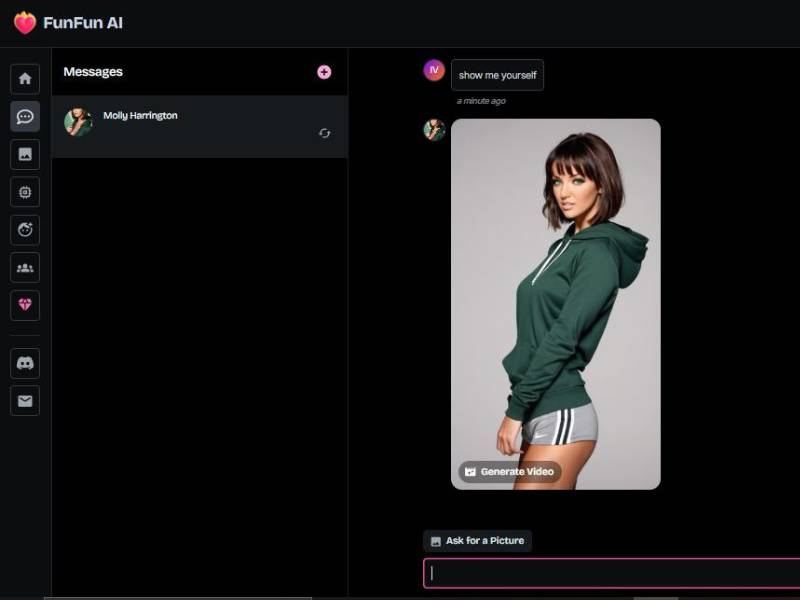
Task: Open the community group sidebar icon
Action: (25, 267)
